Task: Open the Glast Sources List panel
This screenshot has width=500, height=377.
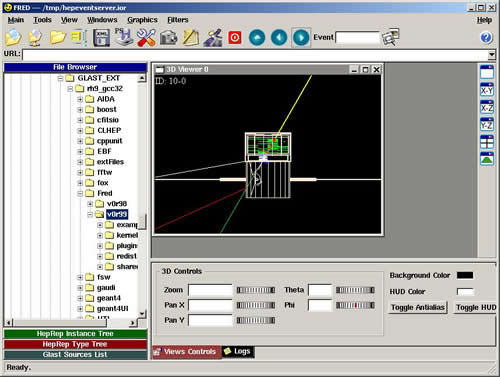Action: coord(75,354)
